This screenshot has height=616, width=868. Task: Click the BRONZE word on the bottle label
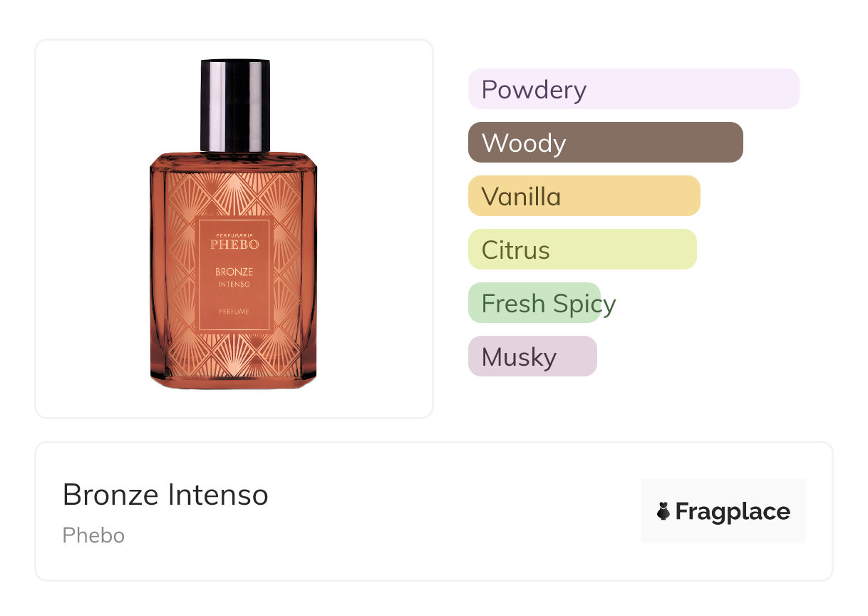(x=234, y=272)
